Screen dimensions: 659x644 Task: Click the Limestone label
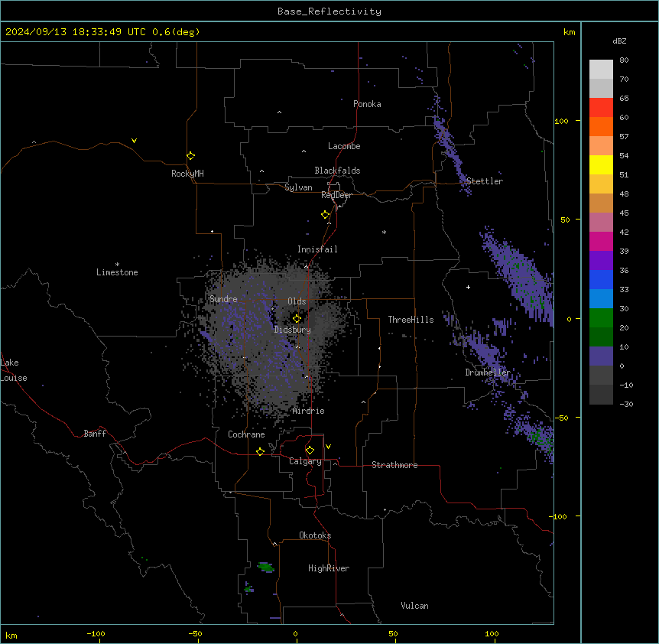(117, 272)
